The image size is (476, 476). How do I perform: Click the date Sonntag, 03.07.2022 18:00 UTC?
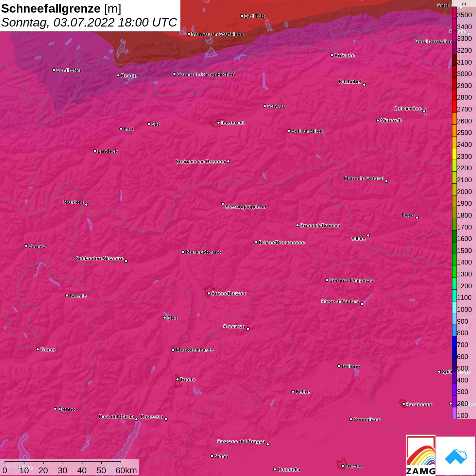coord(89,22)
